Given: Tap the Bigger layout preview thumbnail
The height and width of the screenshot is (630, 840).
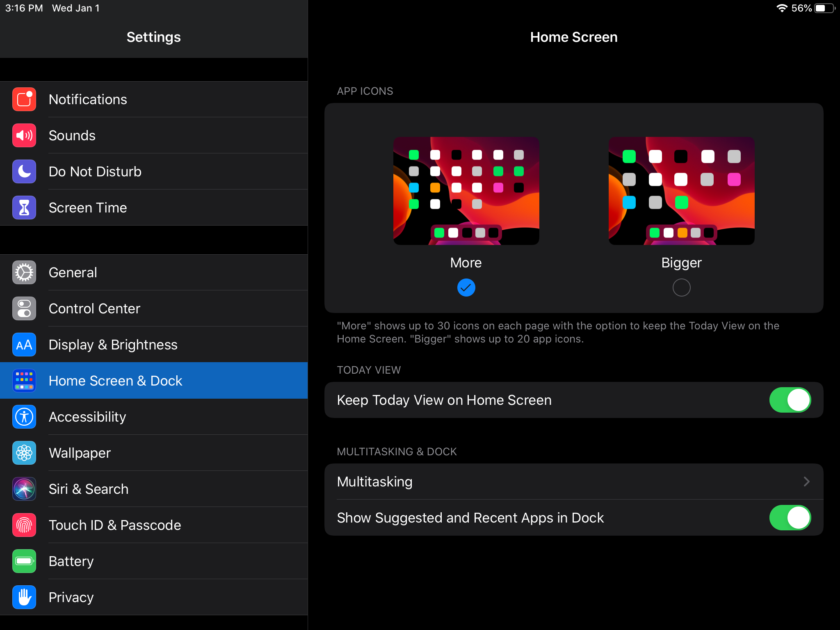Looking at the screenshot, I should point(681,191).
